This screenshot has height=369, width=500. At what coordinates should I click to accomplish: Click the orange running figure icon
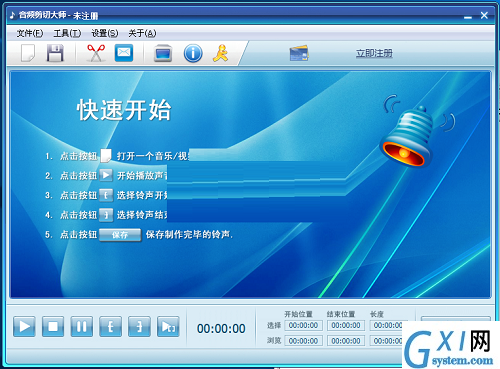point(221,53)
